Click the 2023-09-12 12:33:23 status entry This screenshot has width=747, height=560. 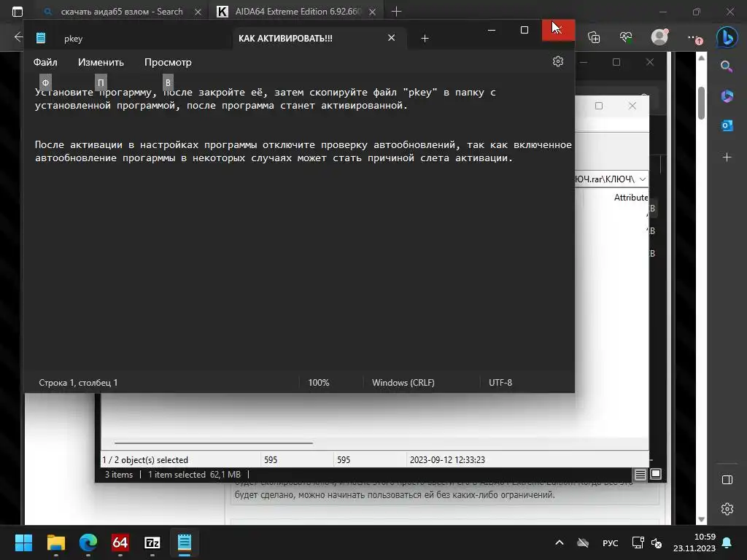(447, 460)
